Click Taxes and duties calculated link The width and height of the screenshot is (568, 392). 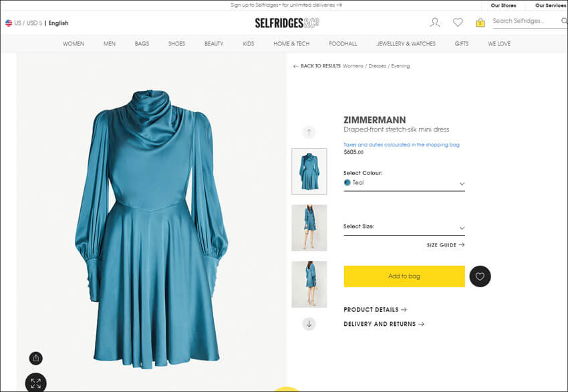[x=402, y=145]
